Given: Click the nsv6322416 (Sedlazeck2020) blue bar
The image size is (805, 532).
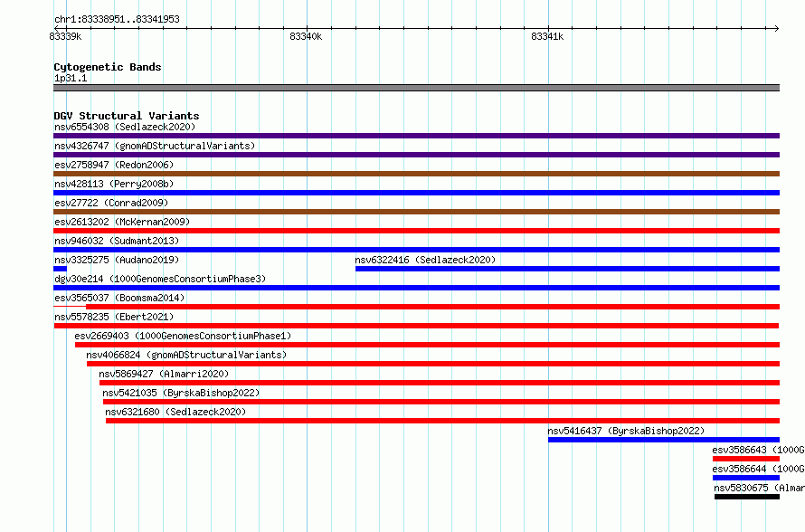Looking at the screenshot, I should click(567, 269).
